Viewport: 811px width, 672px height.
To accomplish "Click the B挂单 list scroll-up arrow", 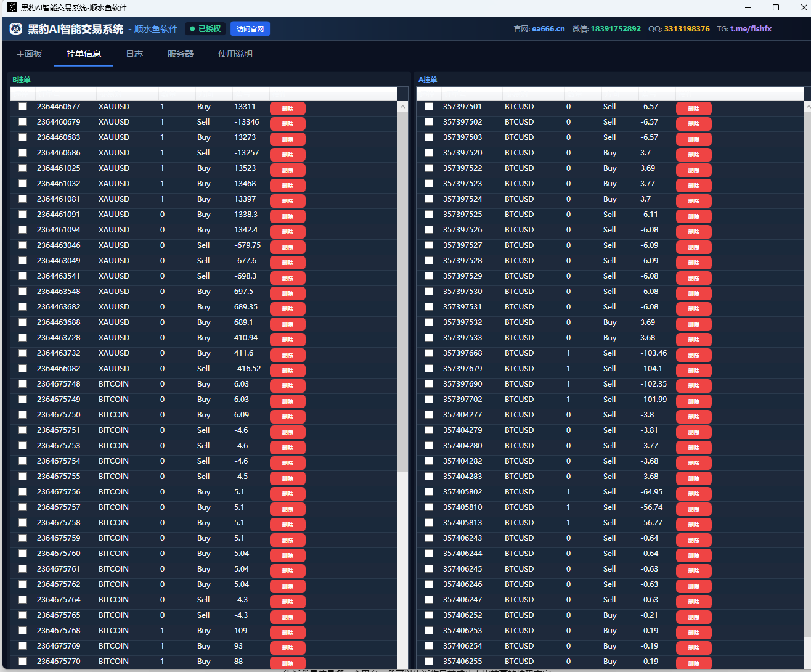I will click(x=403, y=107).
